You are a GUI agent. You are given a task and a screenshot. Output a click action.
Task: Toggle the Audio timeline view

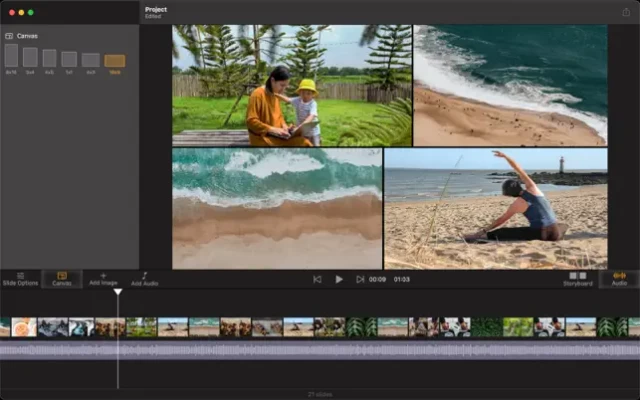(618, 278)
